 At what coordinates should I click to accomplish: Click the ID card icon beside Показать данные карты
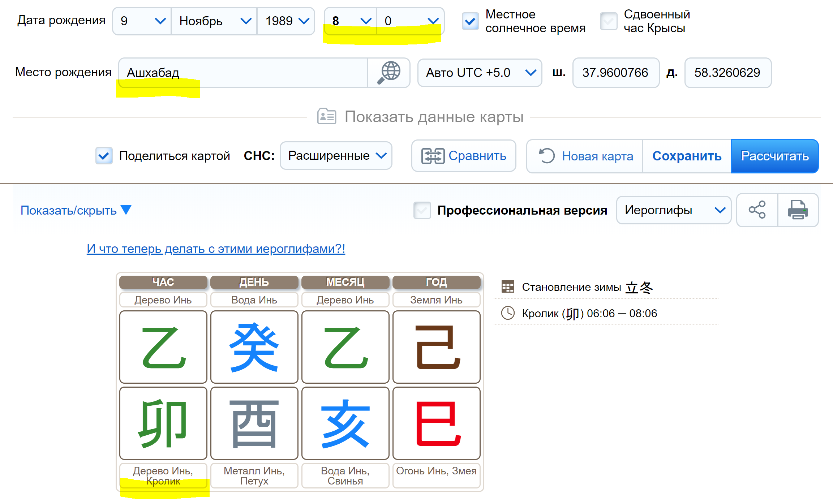click(x=326, y=117)
